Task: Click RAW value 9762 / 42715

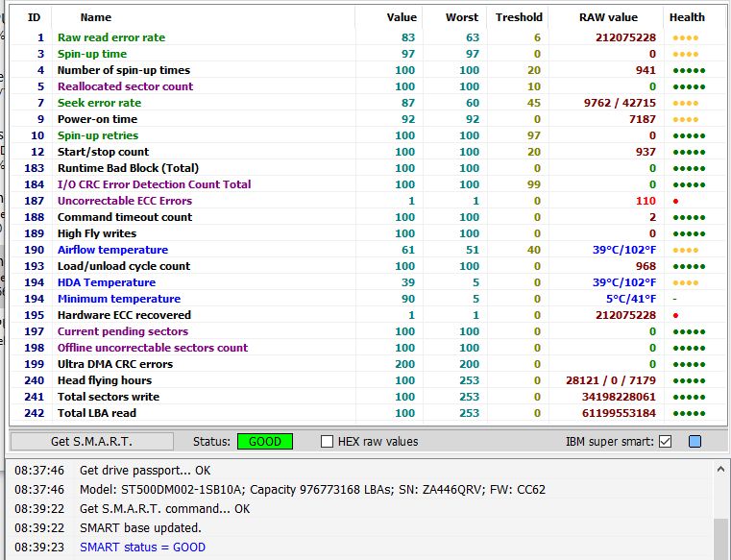Action: [x=620, y=103]
